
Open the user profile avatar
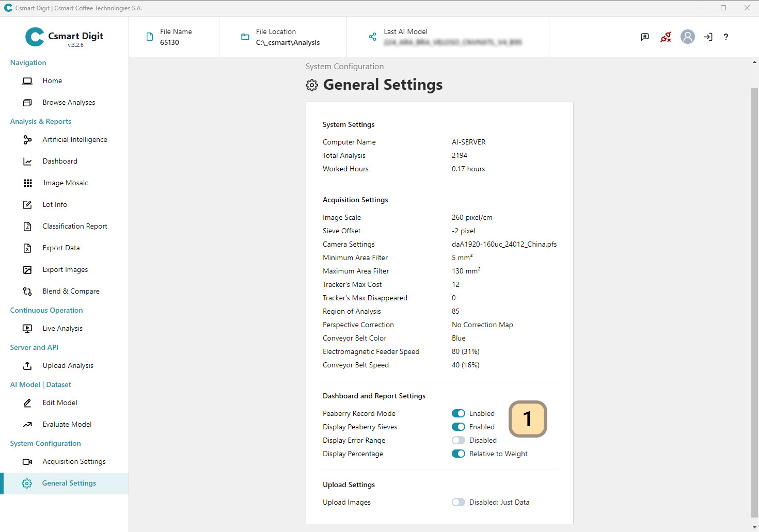687,37
